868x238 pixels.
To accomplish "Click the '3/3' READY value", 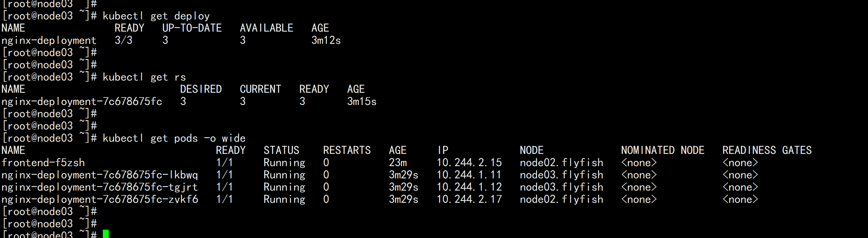I will 123,40.
